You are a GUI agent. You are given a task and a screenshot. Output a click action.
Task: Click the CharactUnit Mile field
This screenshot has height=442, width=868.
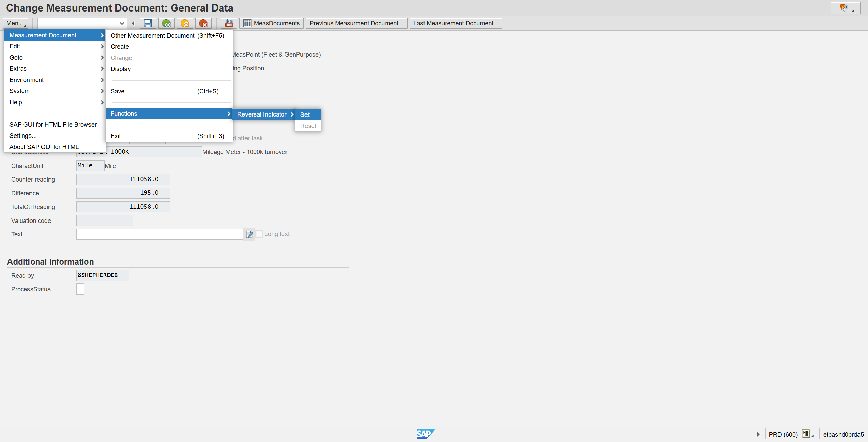pyautogui.click(x=90, y=166)
